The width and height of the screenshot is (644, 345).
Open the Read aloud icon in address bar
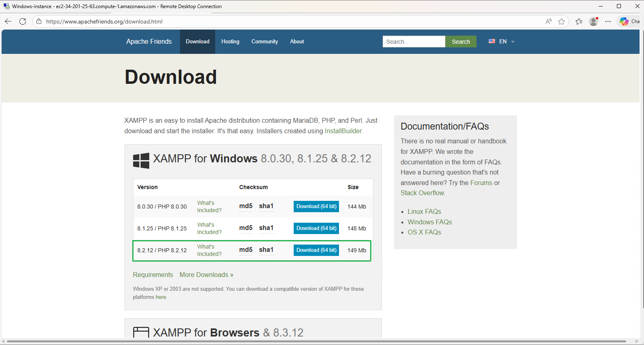[549, 21]
